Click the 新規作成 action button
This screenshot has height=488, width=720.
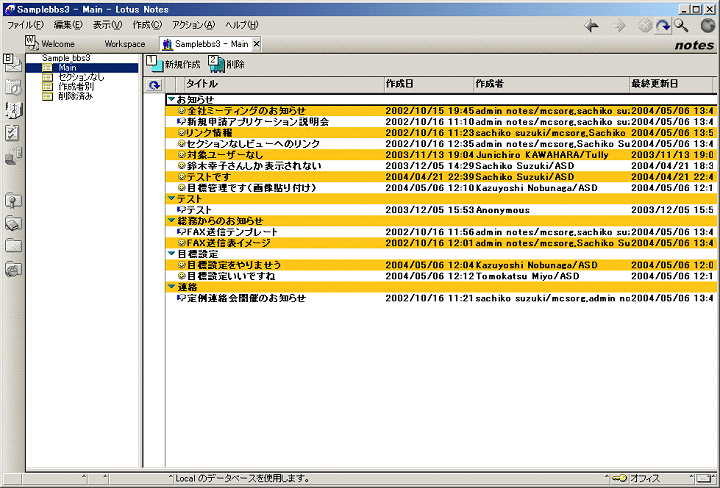coord(174,64)
